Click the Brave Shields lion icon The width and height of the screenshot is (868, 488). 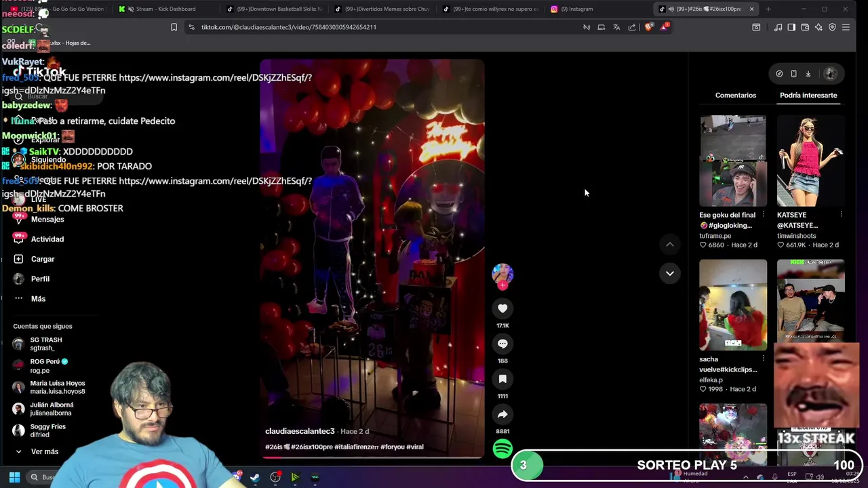tap(648, 27)
